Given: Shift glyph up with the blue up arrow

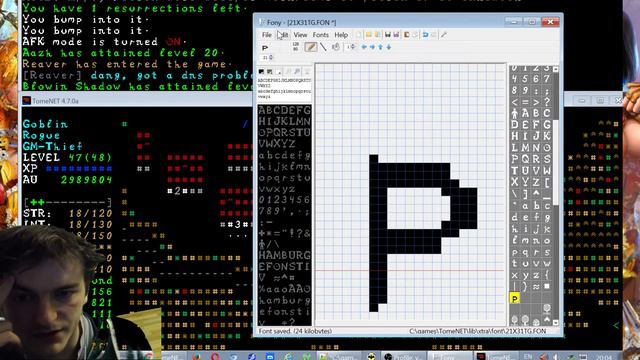Looking at the screenshot, I should 380,47.
